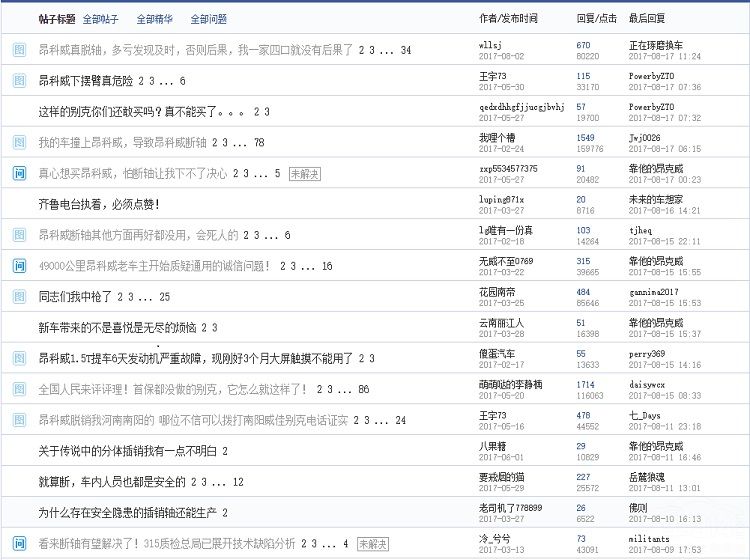The height and width of the screenshot is (560, 750).
Task: Click the image icon next to 昂科威下摆臂真危险
Action: tap(19, 81)
